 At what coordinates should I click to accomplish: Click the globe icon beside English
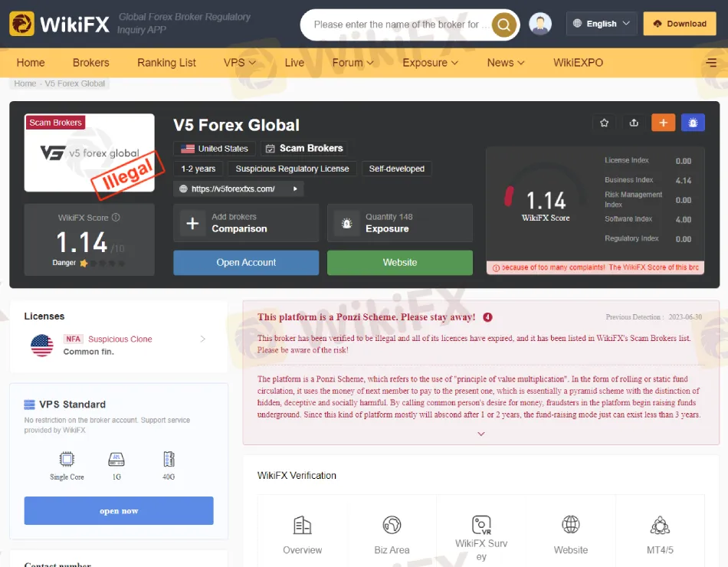point(577,23)
